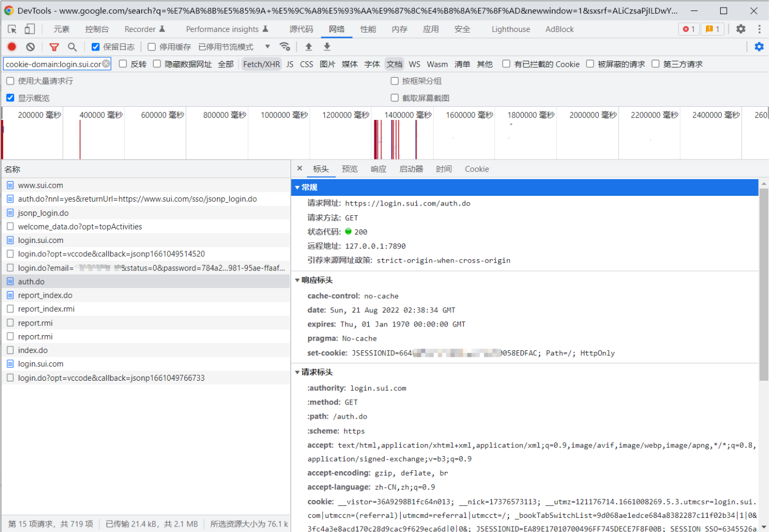770x532 pixels.
Task: Open DevTools settings gear
Action: point(741,29)
